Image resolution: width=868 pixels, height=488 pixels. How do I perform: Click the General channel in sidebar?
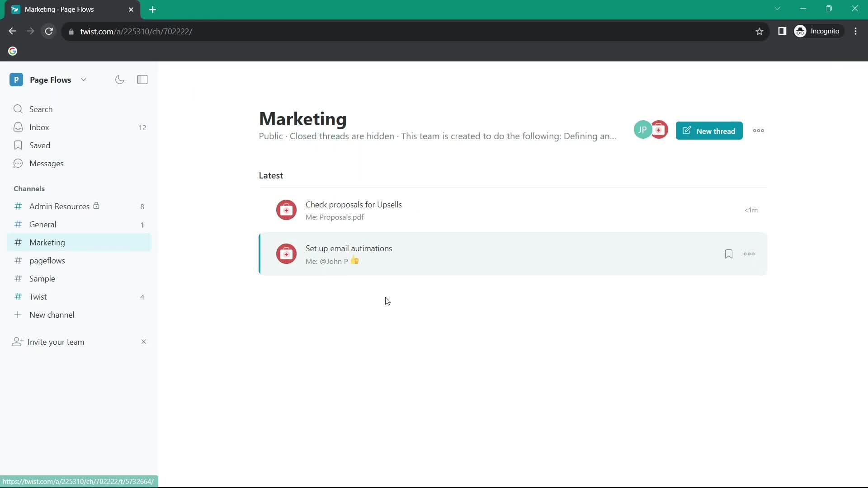[43, 225]
